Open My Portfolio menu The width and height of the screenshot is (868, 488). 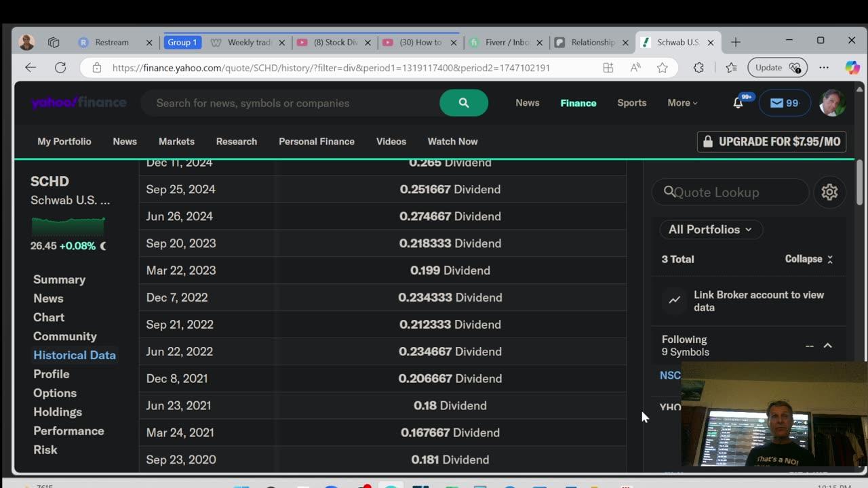[64, 142]
